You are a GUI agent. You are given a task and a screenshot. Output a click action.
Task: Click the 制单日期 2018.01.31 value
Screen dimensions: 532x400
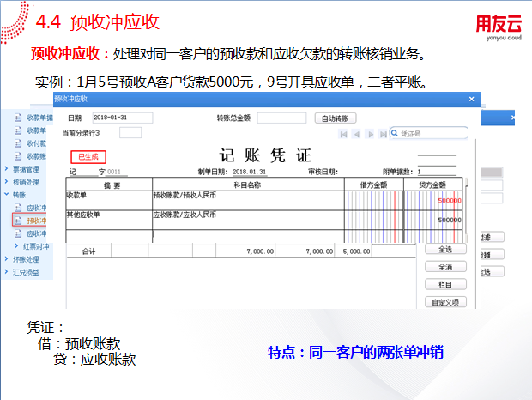pos(250,172)
